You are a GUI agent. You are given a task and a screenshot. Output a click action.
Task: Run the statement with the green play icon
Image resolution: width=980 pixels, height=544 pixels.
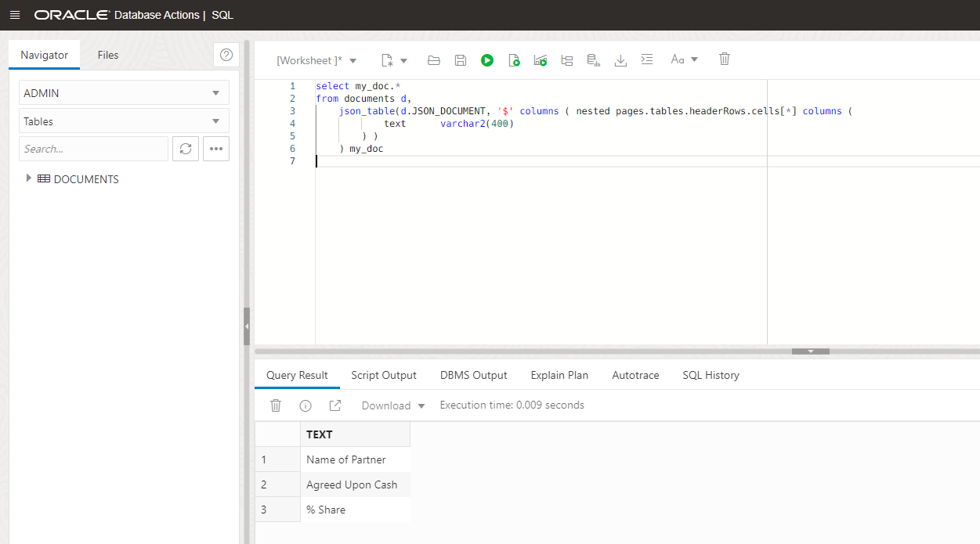coord(487,59)
